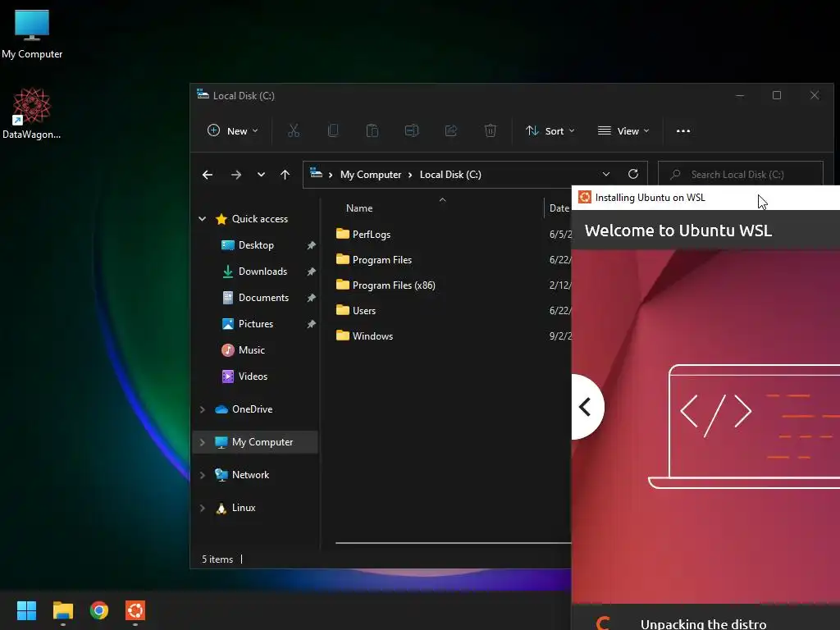
Task: Launch Google Chrome from the taskbar
Action: tap(99, 610)
